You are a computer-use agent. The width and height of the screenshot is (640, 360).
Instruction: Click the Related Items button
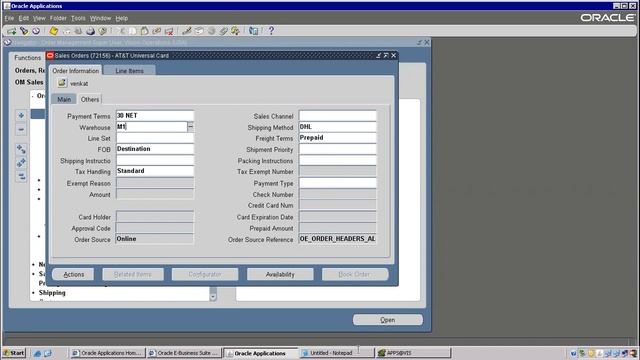tap(133, 274)
